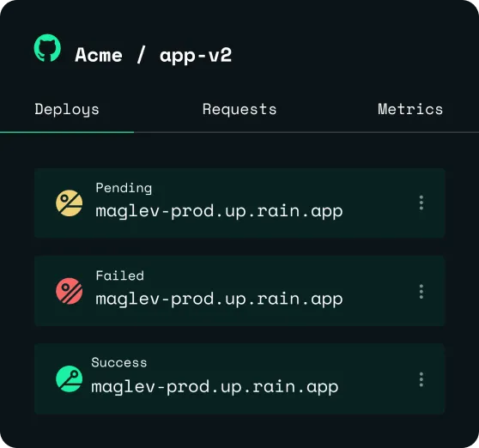
Task: Click the Pending status label
Action: tap(124, 188)
